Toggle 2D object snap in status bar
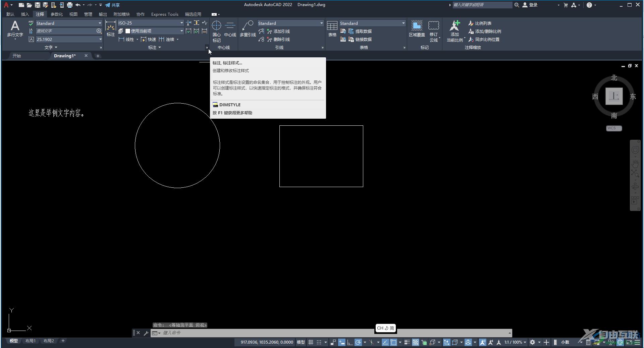The image size is (644, 348). click(393, 342)
